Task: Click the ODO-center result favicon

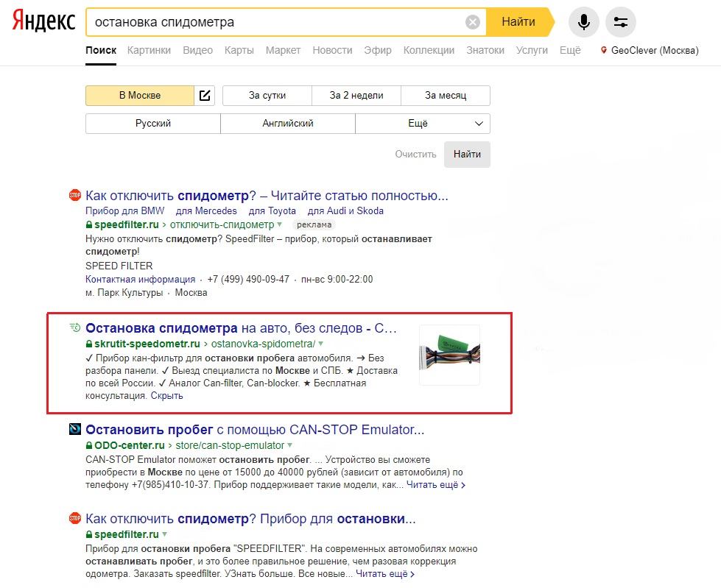Action: [75, 429]
